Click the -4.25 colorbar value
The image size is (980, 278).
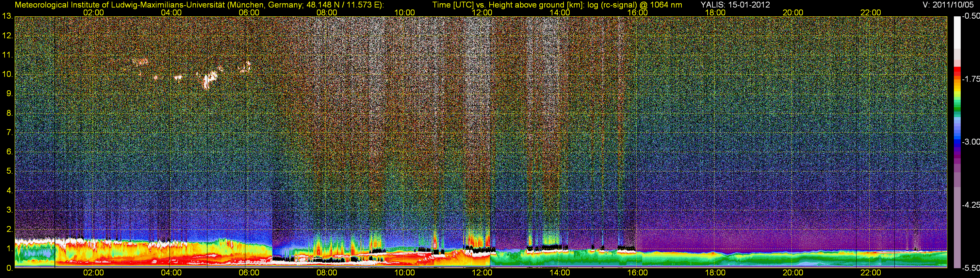pyautogui.click(x=971, y=205)
